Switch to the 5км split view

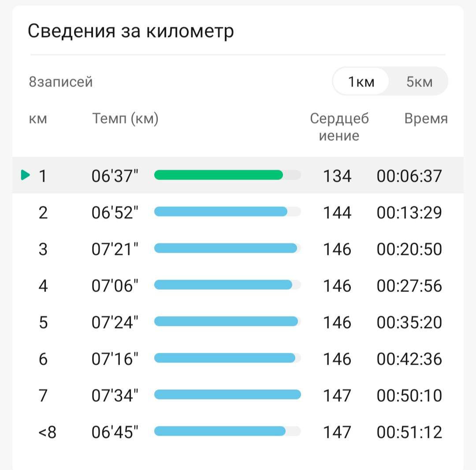[419, 82]
